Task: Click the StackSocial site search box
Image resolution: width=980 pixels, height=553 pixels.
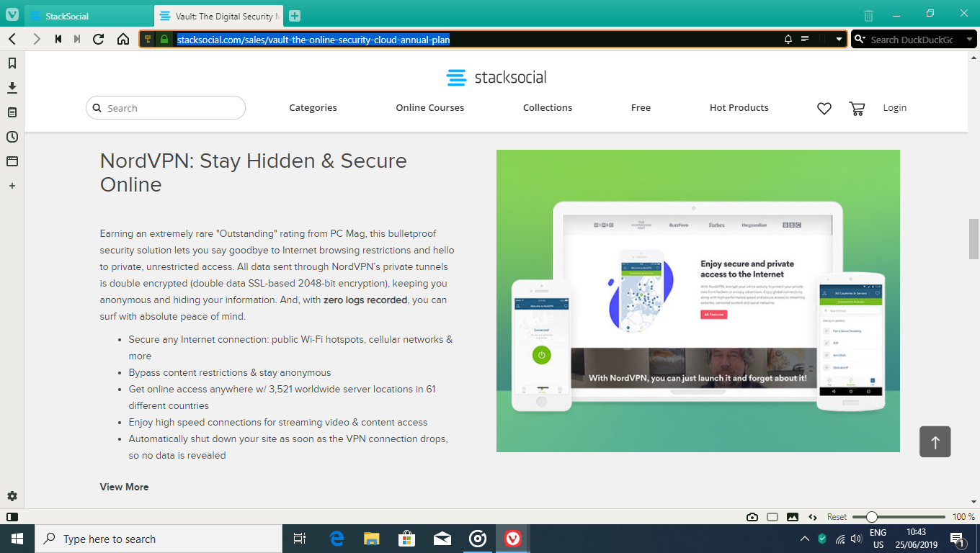Action: pos(166,108)
